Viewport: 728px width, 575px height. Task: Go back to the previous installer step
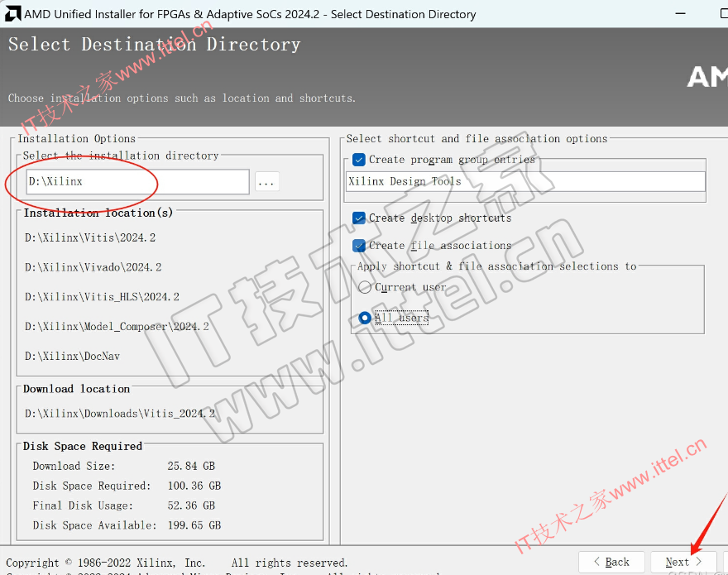point(611,562)
